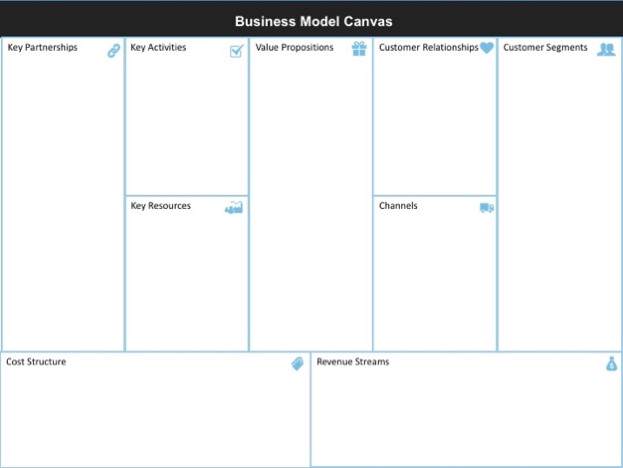
Task: Click the Channels heading text
Action: [398, 206]
